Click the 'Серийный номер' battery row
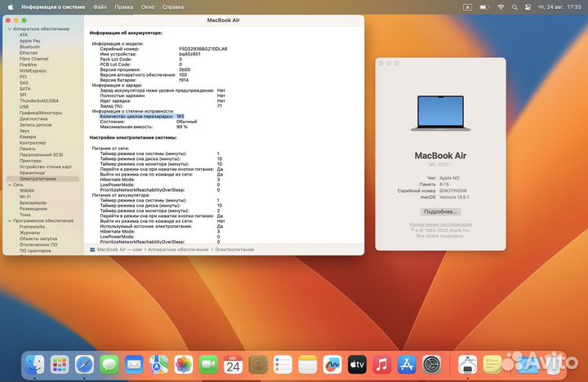 [163, 49]
